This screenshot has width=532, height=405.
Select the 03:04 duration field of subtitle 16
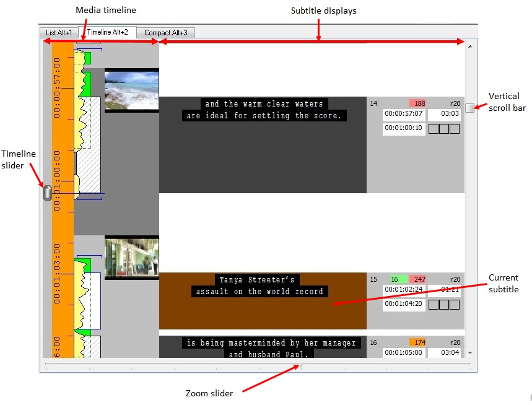click(x=451, y=352)
